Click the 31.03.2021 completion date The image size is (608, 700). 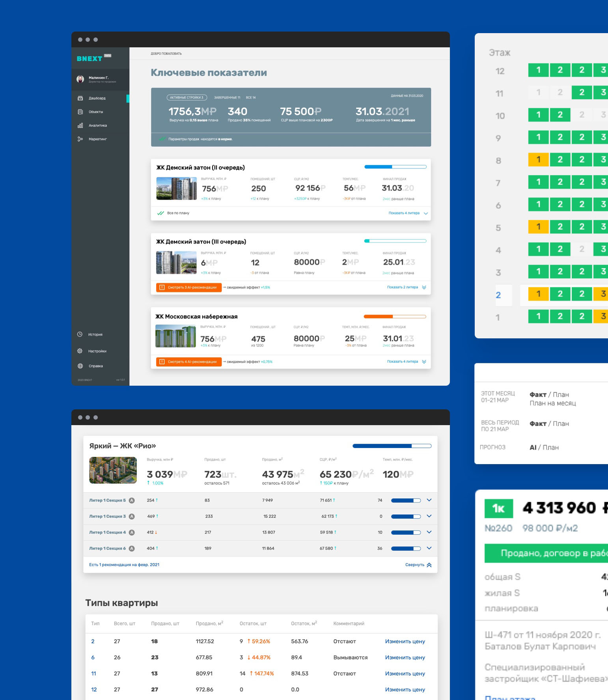click(x=382, y=112)
